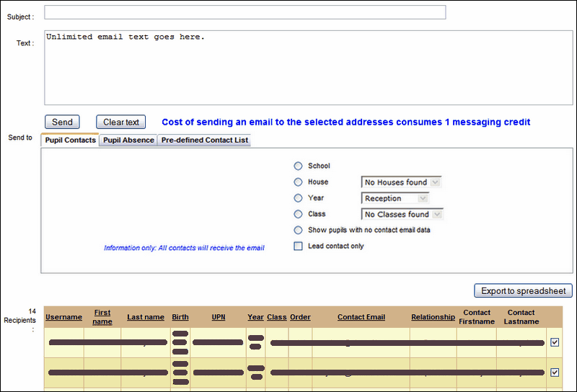This screenshot has width=577, height=392.
Task: Open the Pupil Absence tab
Action: 128,140
